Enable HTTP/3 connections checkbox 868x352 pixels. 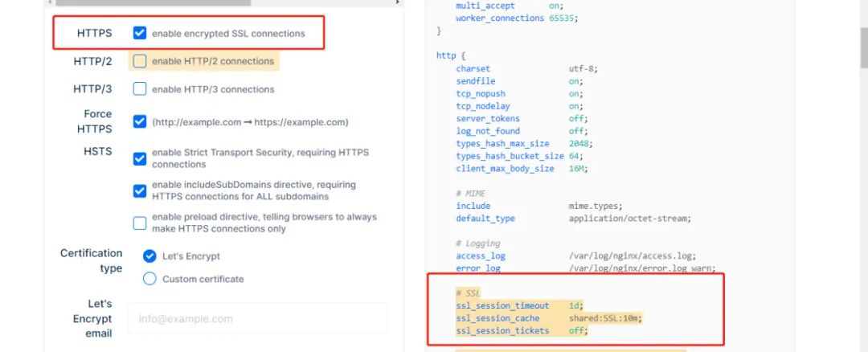140,89
